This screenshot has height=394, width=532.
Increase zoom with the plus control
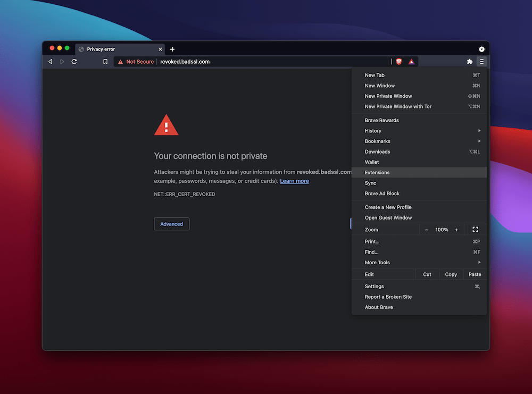(x=456, y=229)
